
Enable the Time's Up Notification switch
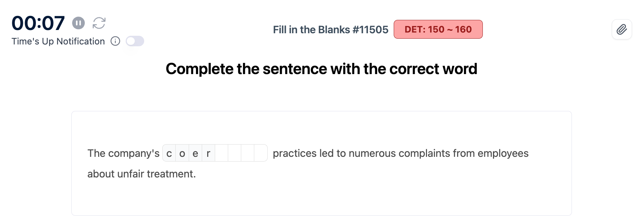point(135,41)
